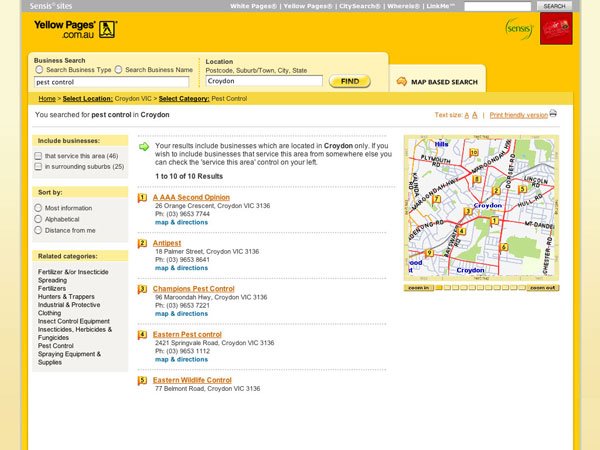Click the Sensis logo
The width and height of the screenshot is (600, 450).
[518, 28]
